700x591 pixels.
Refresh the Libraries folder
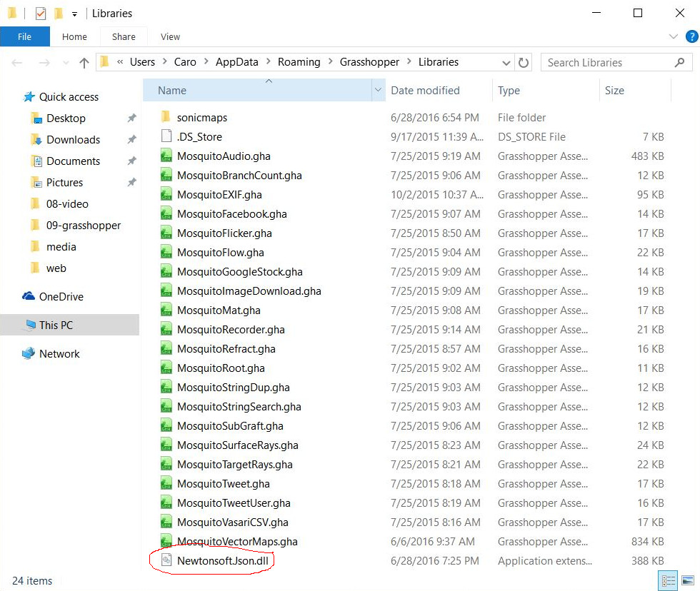click(524, 62)
